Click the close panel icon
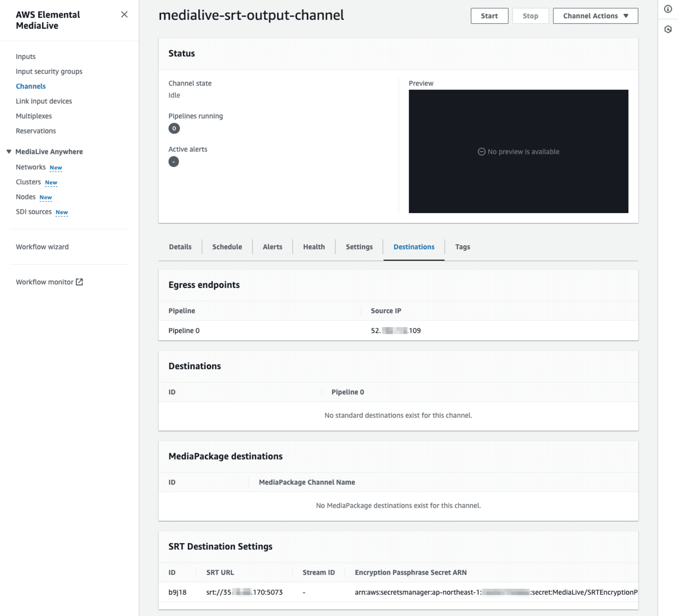Screen dimensions: 678x616 [124, 15]
